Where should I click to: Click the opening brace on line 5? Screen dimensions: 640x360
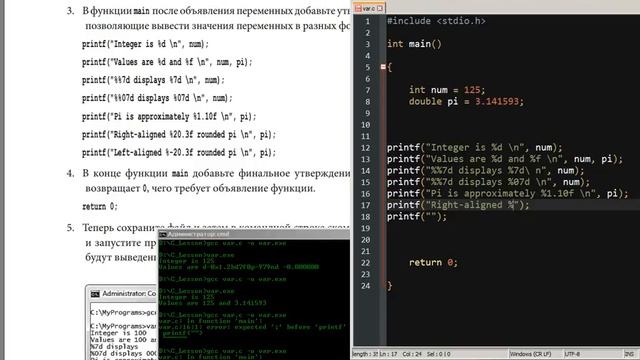389,67
